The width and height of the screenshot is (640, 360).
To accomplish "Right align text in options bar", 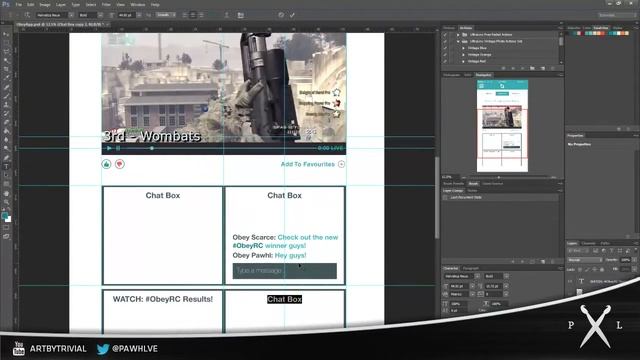I will 201,15.
